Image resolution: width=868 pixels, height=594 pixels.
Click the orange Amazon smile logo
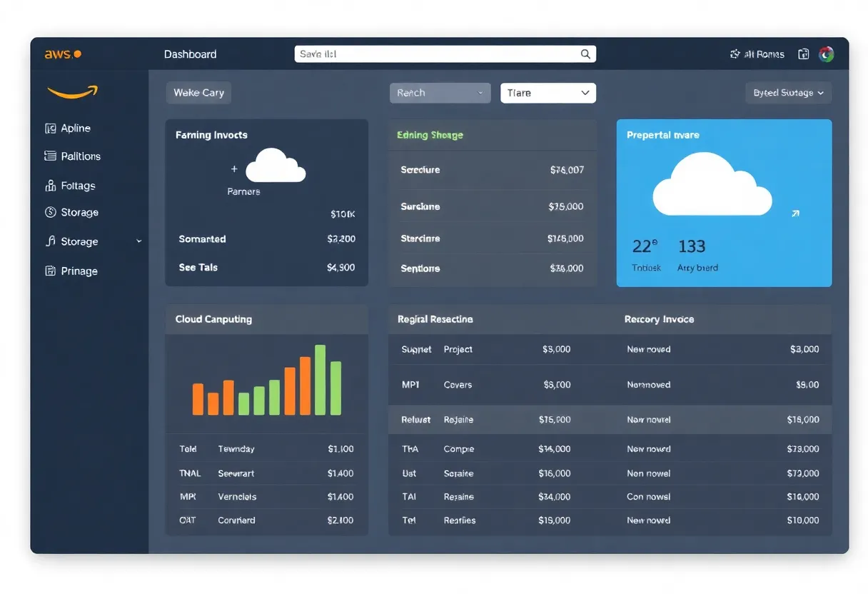pos(72,92)
